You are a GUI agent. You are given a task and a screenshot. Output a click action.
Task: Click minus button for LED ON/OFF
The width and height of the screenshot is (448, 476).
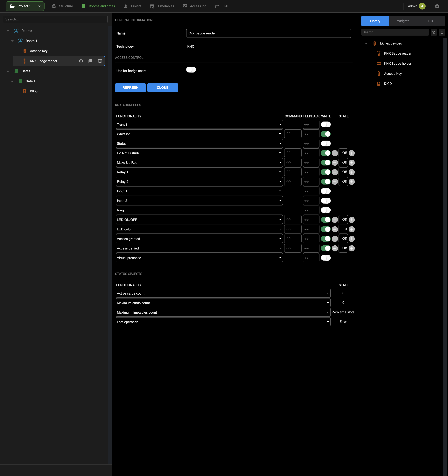point(335,220)
